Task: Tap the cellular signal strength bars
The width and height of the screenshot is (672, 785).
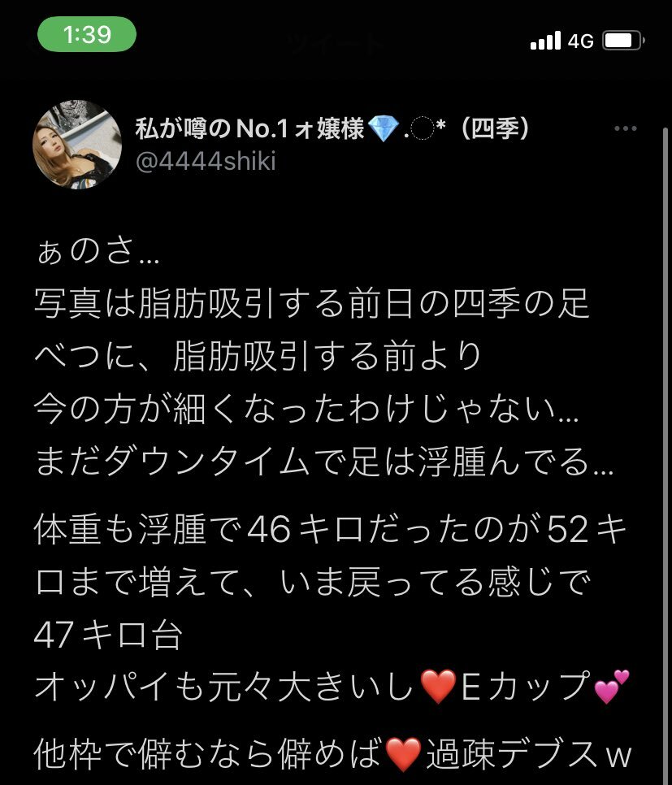Action: pyautogui.click(x=545, y=41)
